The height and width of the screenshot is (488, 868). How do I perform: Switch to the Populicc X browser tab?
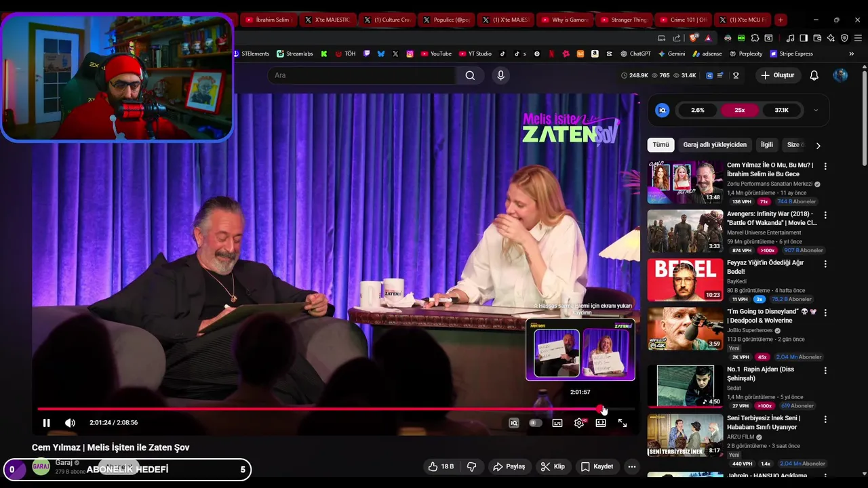click(446, 20)
